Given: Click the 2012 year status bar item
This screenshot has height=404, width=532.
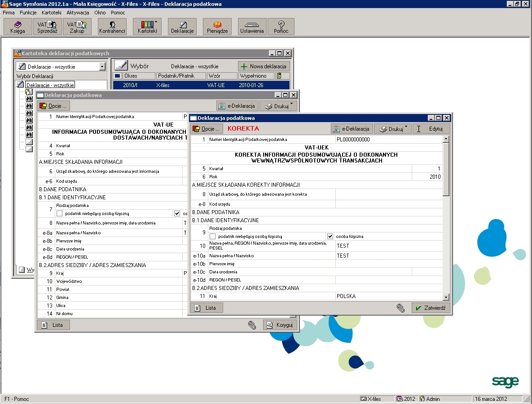Looking at the screenshot, I should coord(406,399).
